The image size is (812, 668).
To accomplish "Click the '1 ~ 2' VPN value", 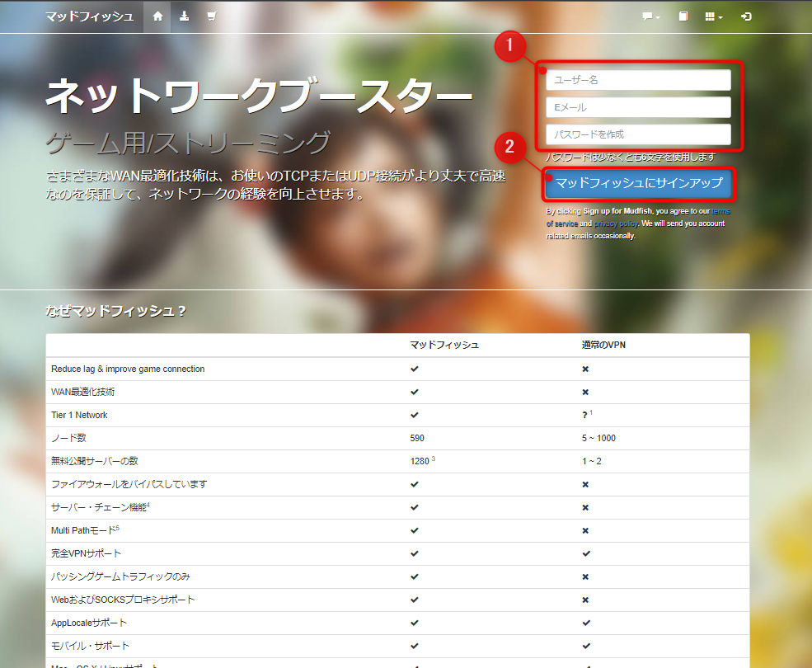I will pyautogui.click(x=591, y=461).
